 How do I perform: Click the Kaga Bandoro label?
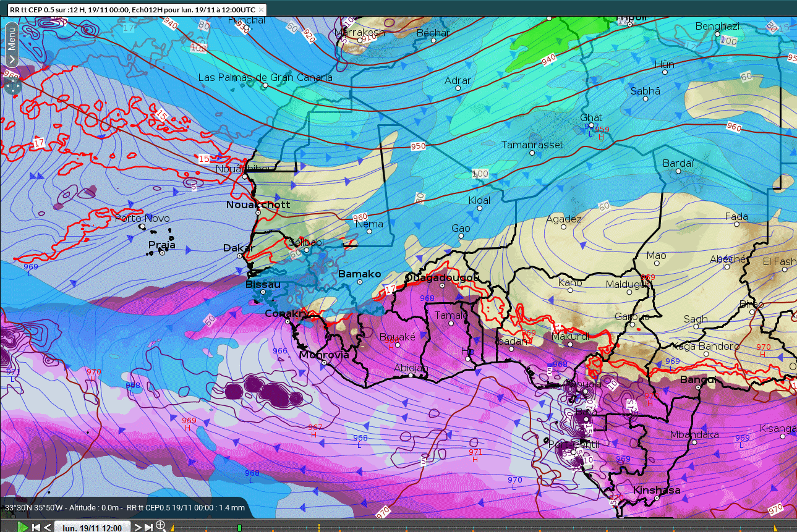click(705, 346)
